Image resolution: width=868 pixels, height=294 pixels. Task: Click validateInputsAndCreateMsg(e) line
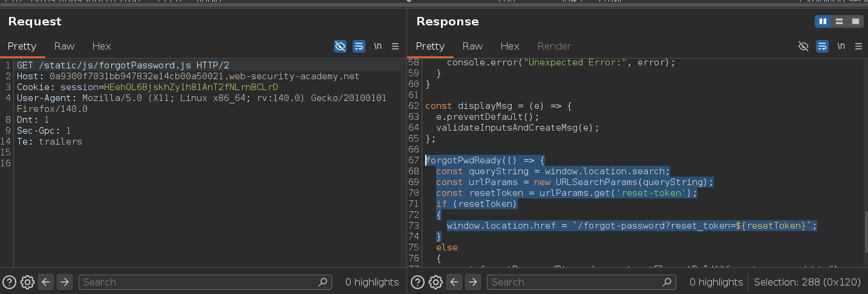(517, 128)
